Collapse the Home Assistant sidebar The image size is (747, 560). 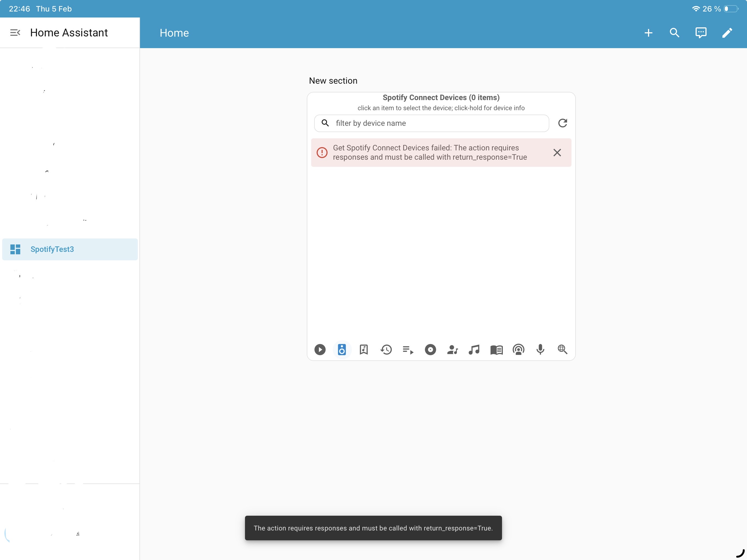[15, 33]
